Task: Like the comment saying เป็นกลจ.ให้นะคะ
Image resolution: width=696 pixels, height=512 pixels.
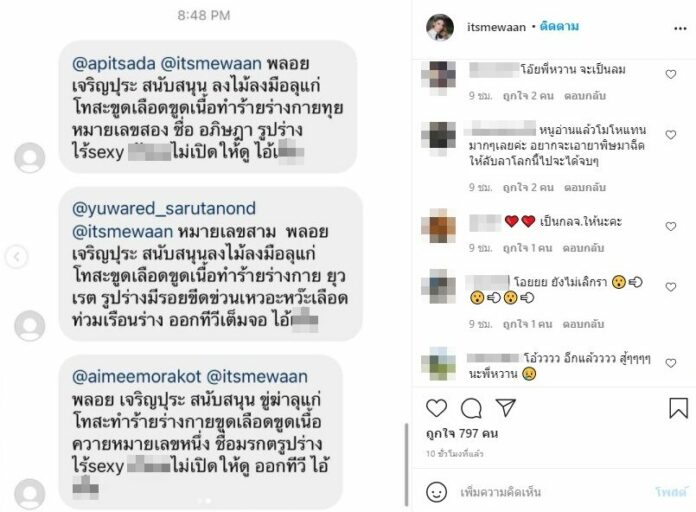Action: tap(671, 226)
